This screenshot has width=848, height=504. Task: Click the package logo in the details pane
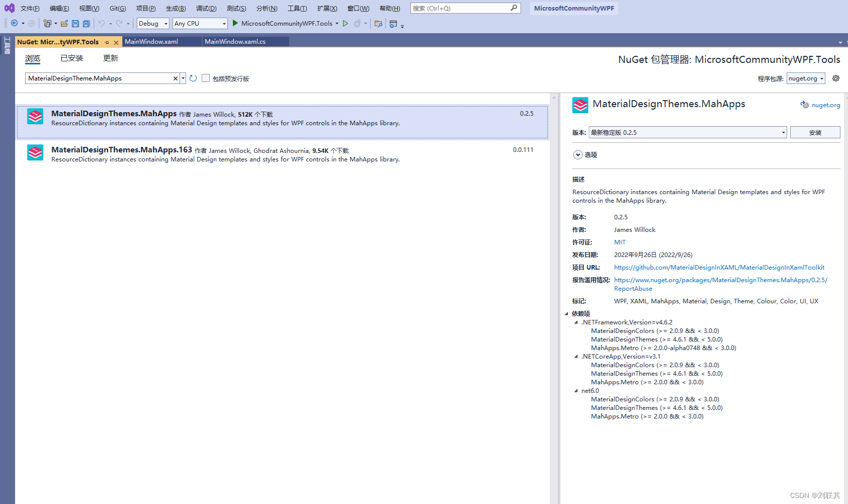coord(580,105)
